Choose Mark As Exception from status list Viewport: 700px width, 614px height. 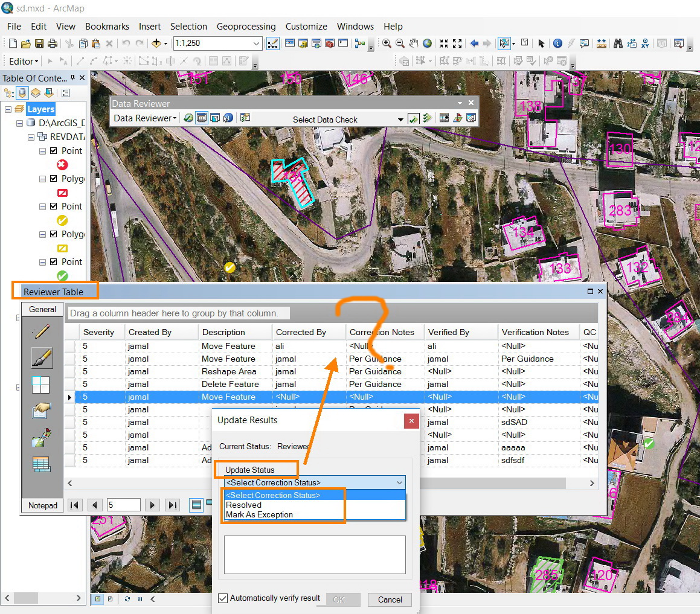click(259, 515)
